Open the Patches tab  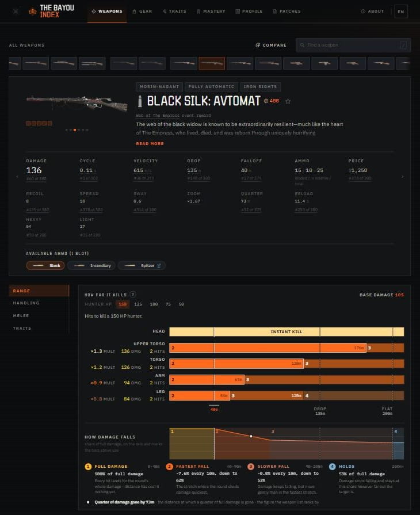287,11
